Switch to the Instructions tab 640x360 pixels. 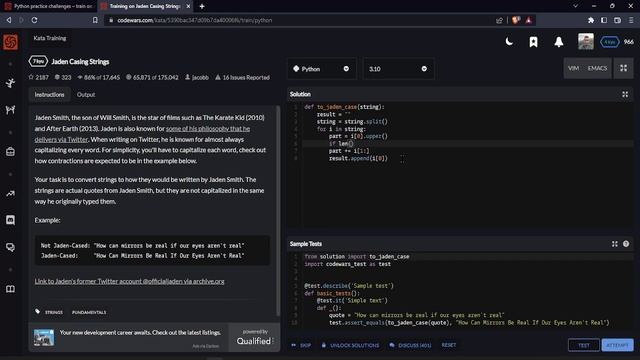(49, 94)
